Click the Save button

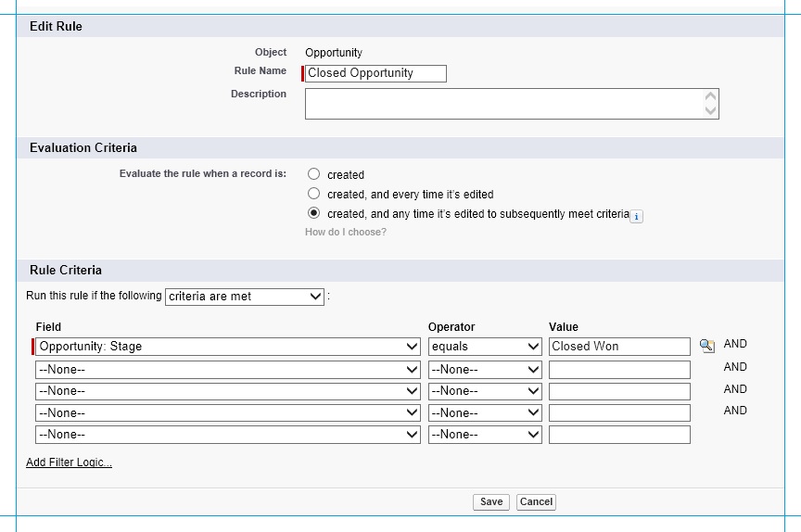point(491,501)
